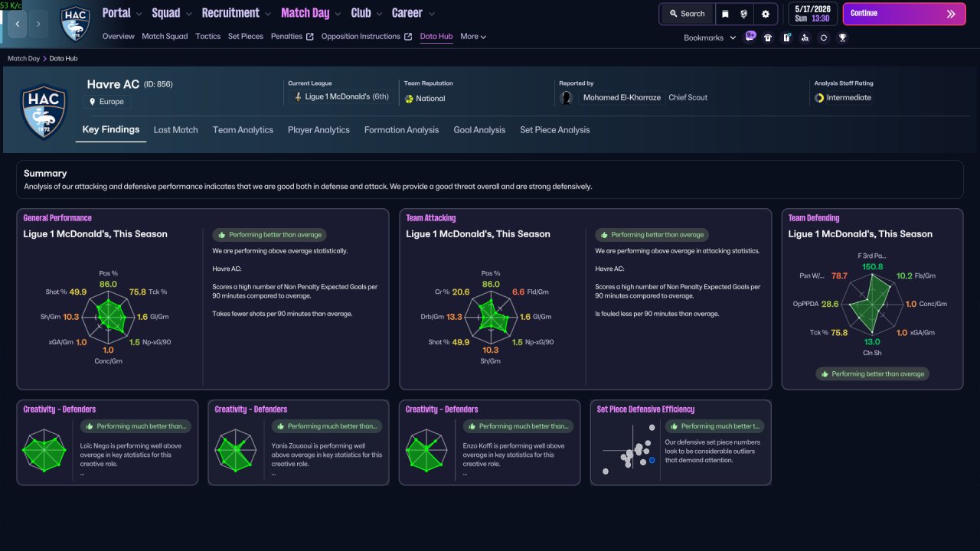This screenshot has width=980, height=551.
Task: Open Loïc Nego's Creativity - Defenders card
Action: [x=107, y=442]
